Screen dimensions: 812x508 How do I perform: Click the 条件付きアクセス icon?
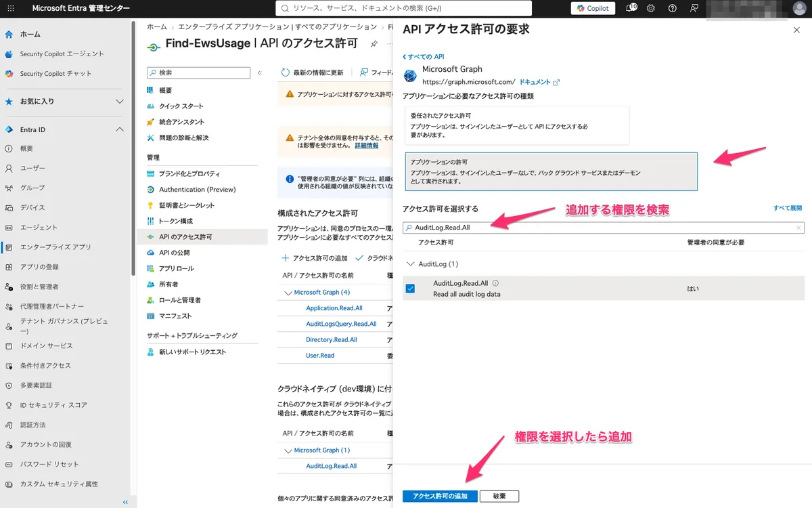tap(9, 365)
